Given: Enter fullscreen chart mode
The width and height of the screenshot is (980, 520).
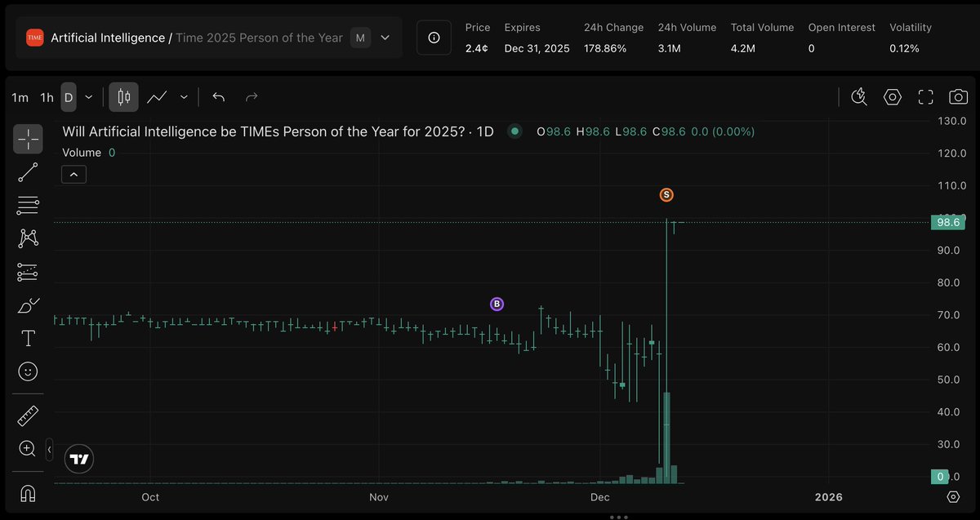Looking at the screenshot, I should (925, 97).
